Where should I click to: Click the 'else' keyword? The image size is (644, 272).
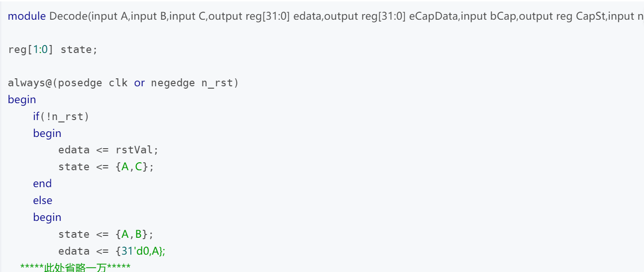click(43, 201)
